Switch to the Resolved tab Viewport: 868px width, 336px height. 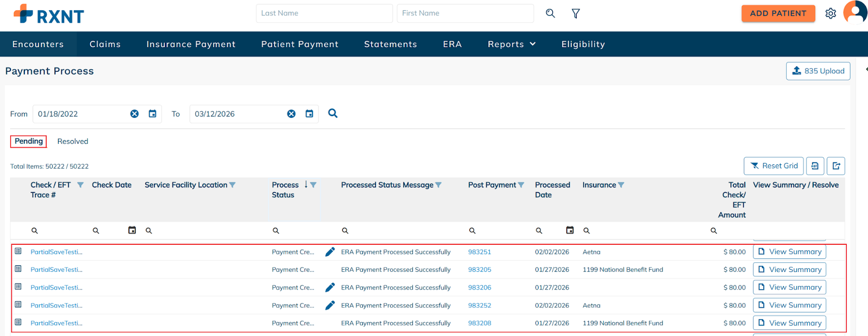(x=73, y=142)
